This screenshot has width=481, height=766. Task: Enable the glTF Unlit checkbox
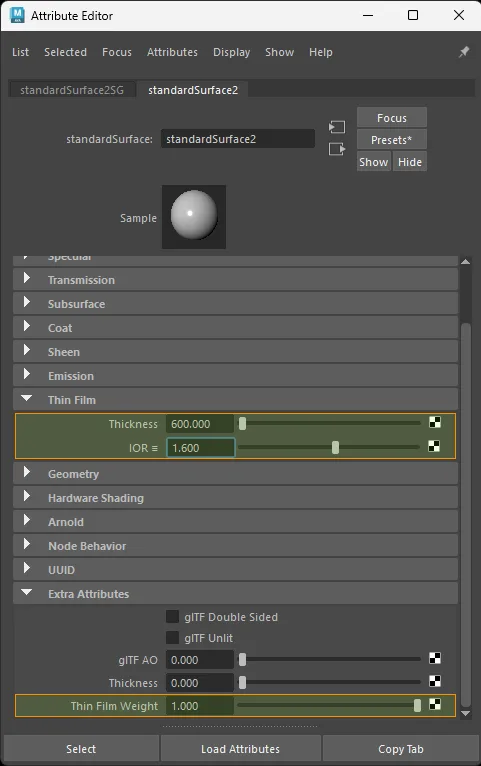tap(172, 638)
